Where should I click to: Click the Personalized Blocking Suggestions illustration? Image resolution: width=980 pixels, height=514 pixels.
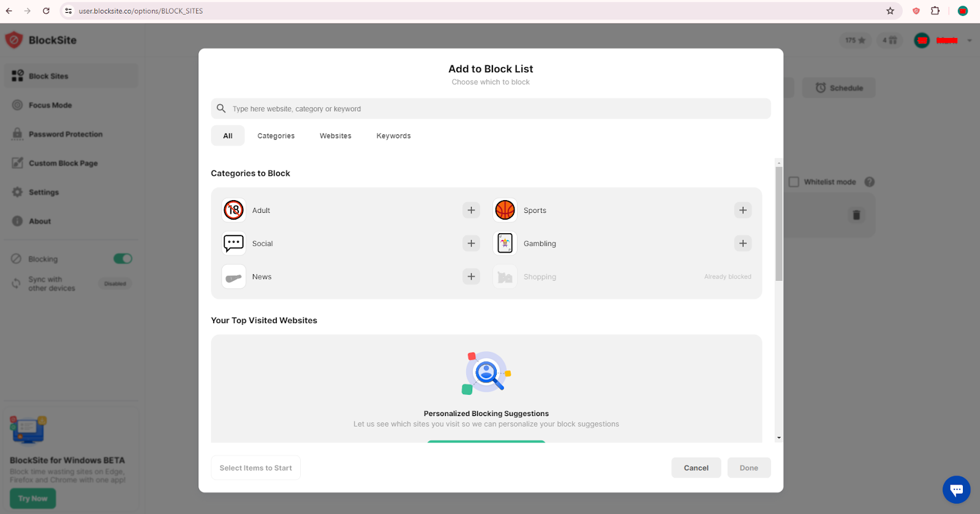coord(486,372)
